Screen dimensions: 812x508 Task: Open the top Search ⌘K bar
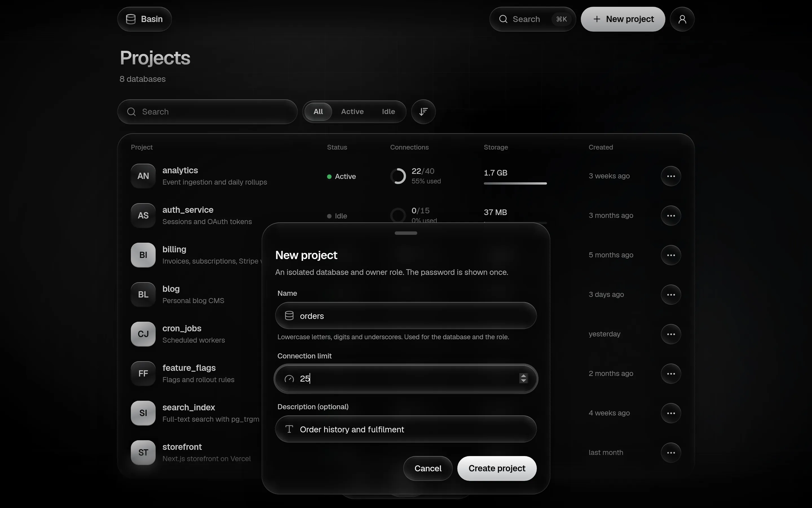(x=533, y=19)
